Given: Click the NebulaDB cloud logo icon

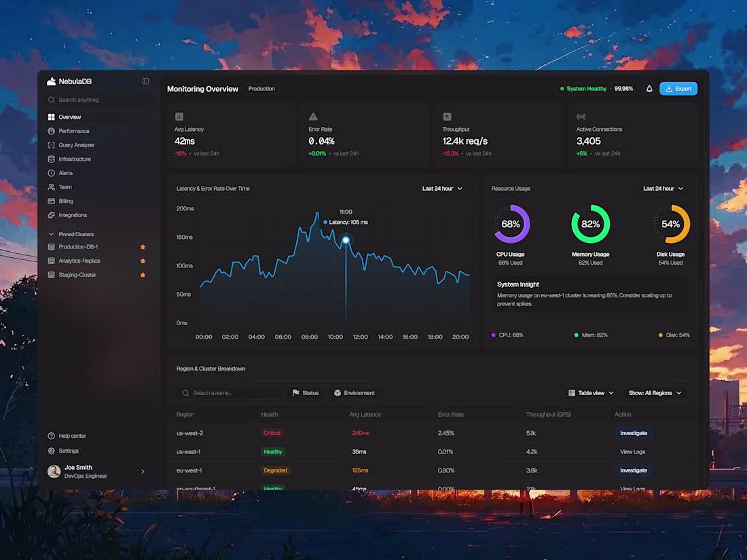Looking at the screenshot, I should point(51,81).
